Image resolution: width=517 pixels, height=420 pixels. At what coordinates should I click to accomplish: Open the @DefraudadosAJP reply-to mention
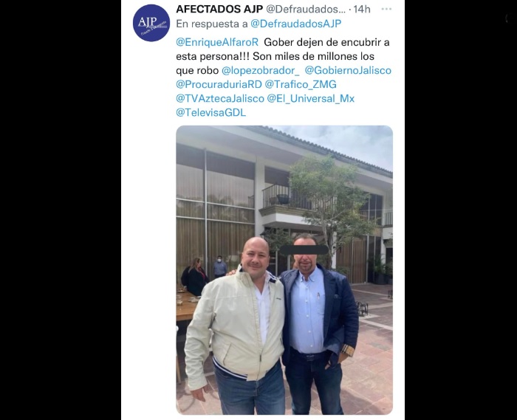coord(295,24)
